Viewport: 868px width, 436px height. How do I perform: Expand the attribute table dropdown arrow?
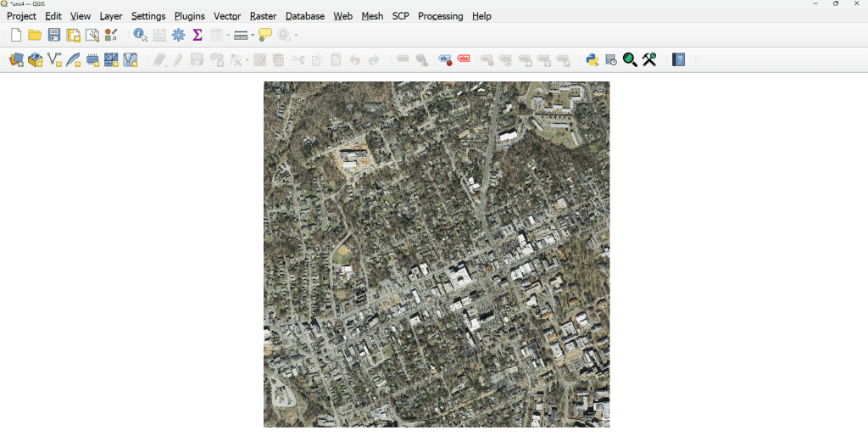(x=228, y=36)
